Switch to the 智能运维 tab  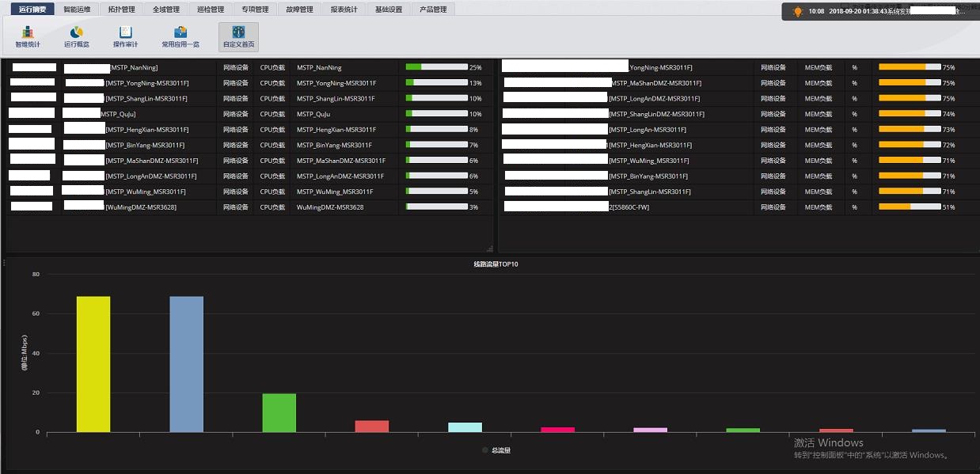[77, 9]
